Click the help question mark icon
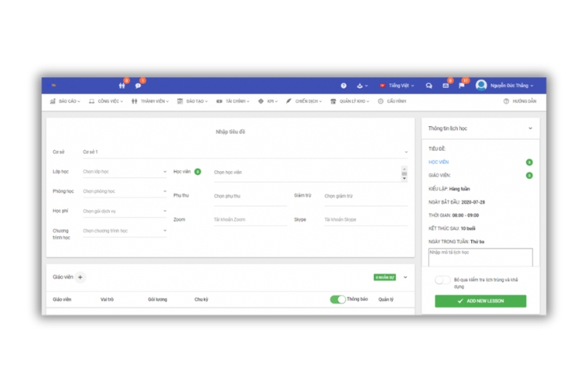This screenshot has height=392, width=588. tap(343, 85)
